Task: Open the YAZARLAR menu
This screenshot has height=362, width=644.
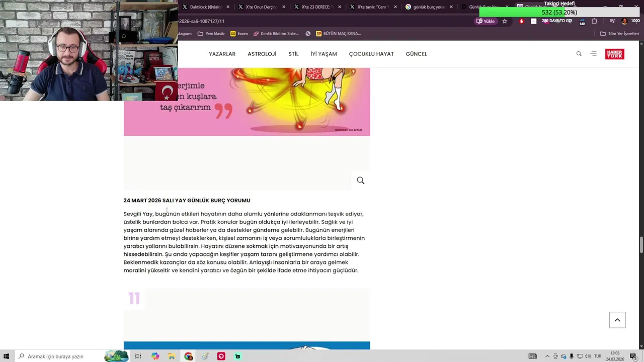Action: pyautogui.click(x=222, y=54)
